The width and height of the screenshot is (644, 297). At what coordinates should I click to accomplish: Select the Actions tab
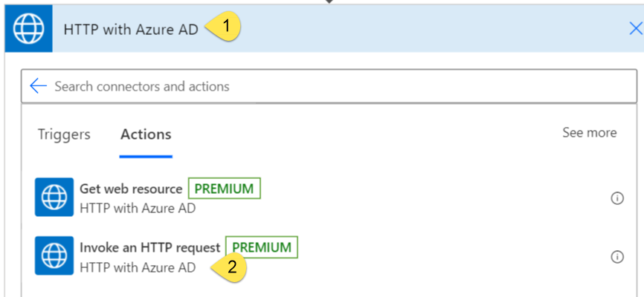[x=146, y=134]
